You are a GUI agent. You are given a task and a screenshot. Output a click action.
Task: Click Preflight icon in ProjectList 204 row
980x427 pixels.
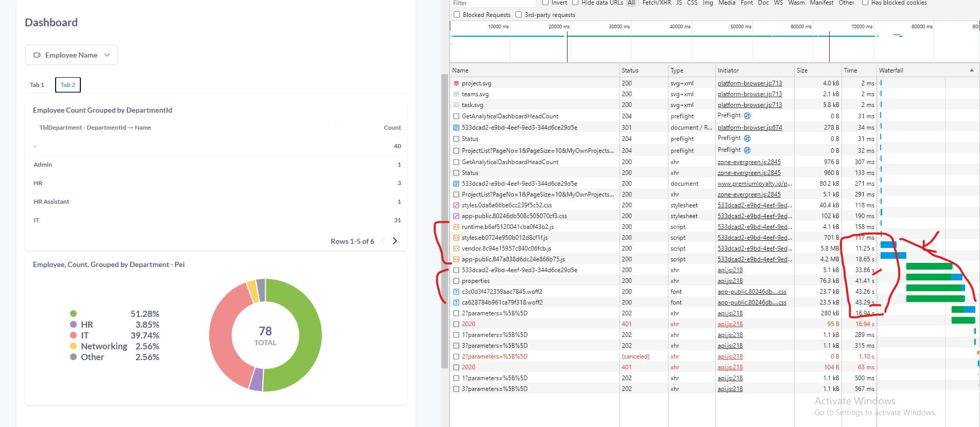(747, 150)
